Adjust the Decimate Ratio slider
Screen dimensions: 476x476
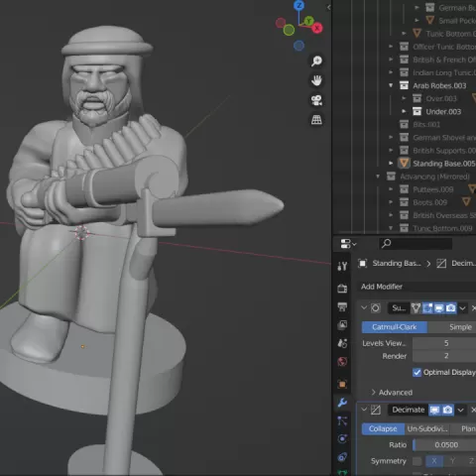pos(444,445)
